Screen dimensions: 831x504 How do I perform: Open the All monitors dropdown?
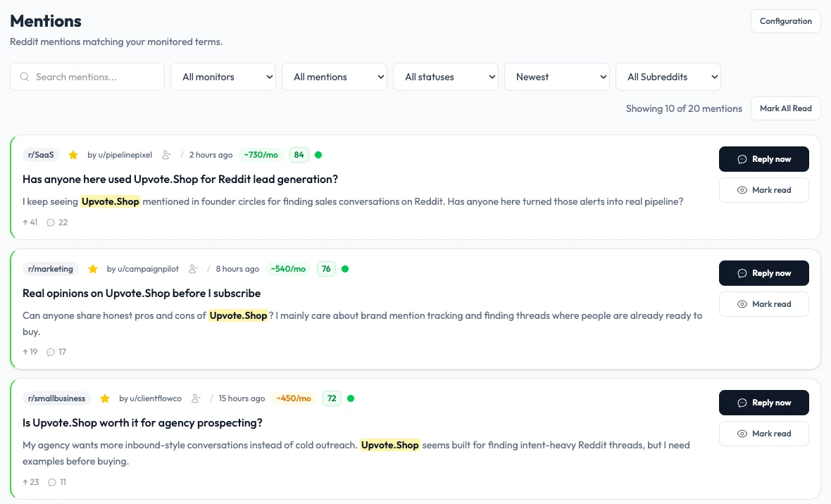point(223,77)
